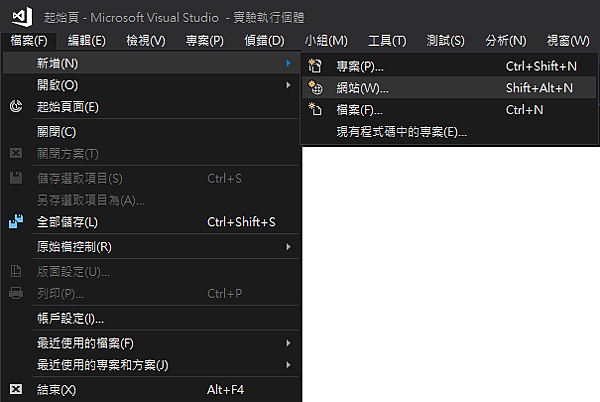
Task: Click the new 檔案(F) icon
Action: click(315, 110)
